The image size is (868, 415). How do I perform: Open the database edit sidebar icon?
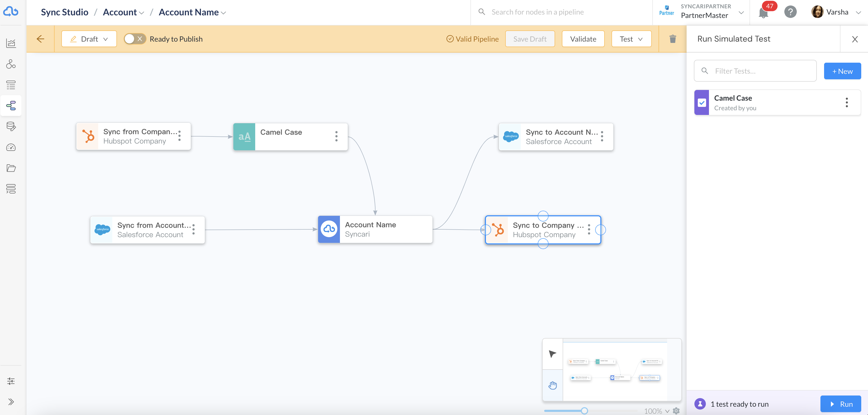coord(11,126)
